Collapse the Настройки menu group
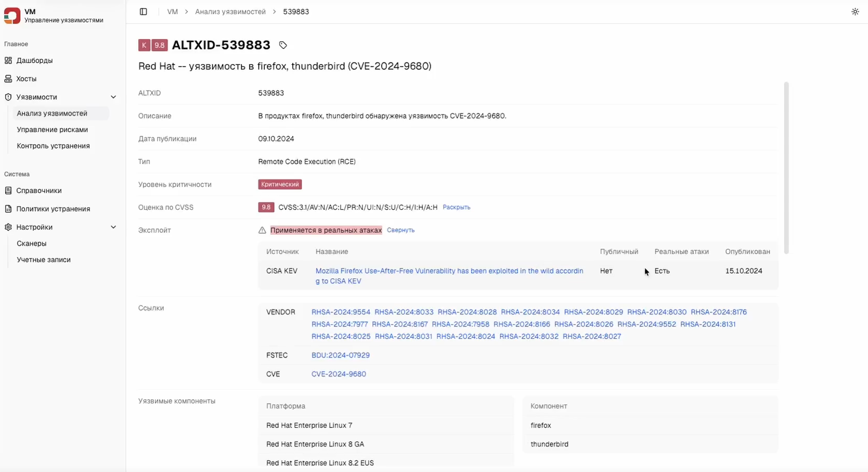The width and height of the screenshot is (868, 472). tap(113, 227)
